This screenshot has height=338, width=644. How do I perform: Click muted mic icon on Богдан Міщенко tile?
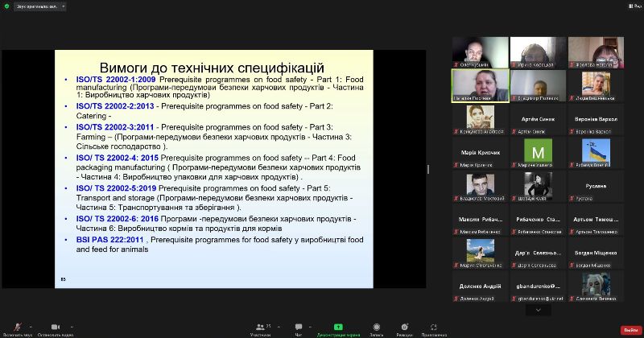coord(572,266)
